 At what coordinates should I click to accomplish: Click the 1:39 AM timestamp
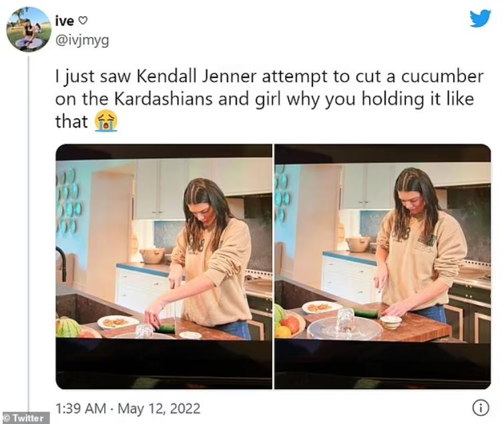(x=81, y=409)
